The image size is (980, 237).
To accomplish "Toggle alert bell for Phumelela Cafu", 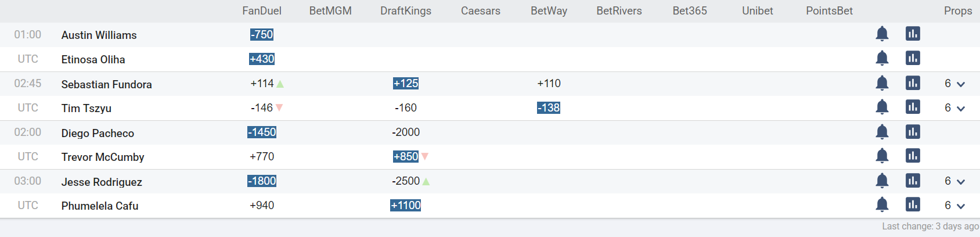I will coord(882,204).
